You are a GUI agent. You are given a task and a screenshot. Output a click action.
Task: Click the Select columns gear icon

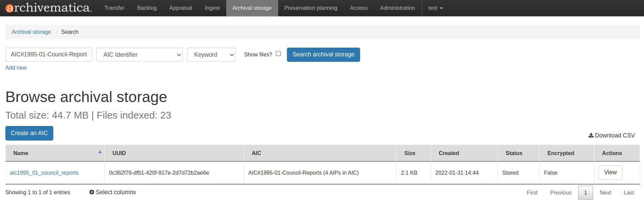91,192
